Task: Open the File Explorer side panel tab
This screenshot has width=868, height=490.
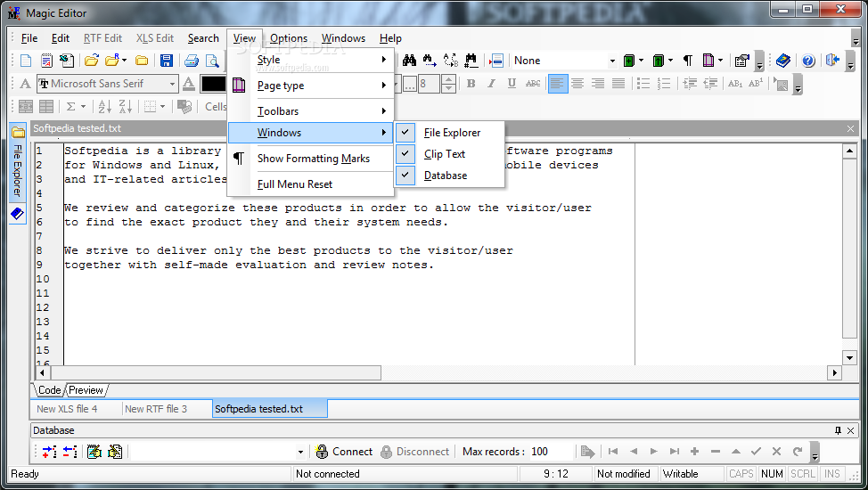Action: pyautogui.click(x=18, y=161)
